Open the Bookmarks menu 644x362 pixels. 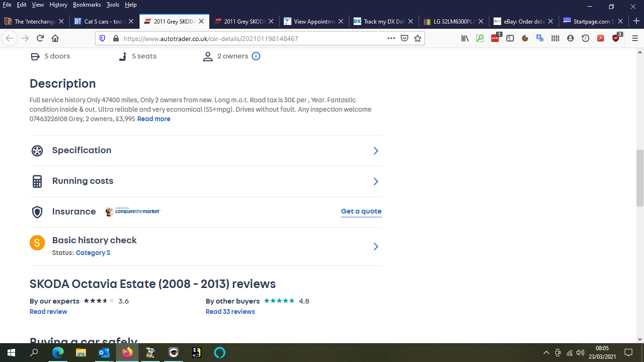pos(87,5)
